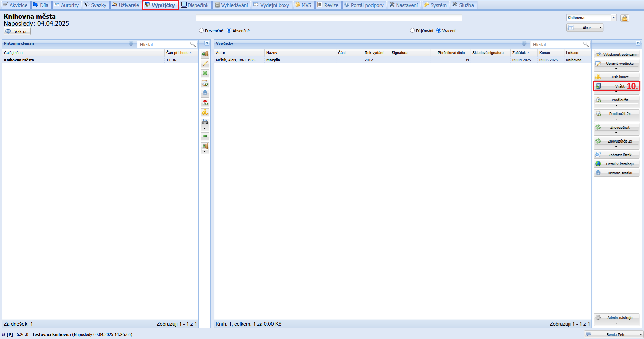
Task: Select the Prezenčně radio button
Action: coord(201,31)
